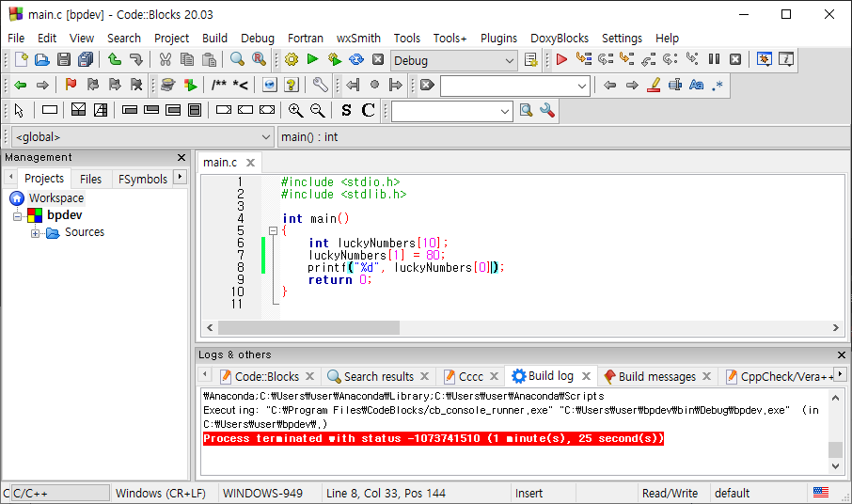This screenshot has width=852, height=504.
Task: Switch to the Search results log tab
Action: coord(379,376)
